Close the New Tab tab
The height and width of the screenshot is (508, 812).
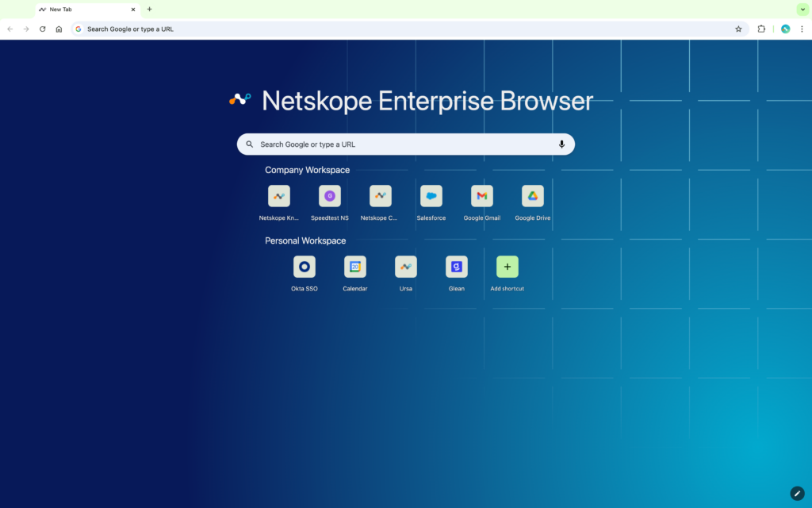133,10
